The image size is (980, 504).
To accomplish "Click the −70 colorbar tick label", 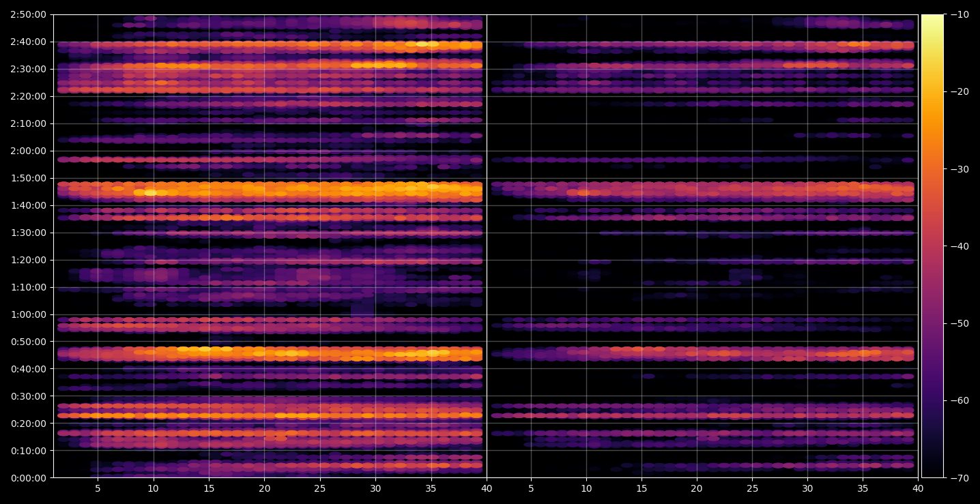I will click(x=958, y=478).
